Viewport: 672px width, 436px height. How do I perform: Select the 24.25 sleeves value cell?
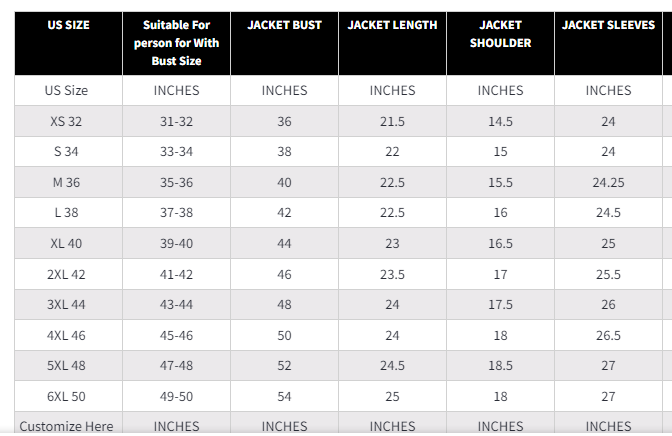[608, 182]
